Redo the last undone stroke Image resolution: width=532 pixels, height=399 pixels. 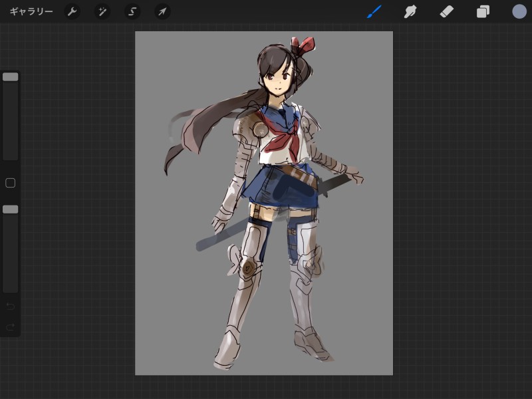[x=11, y=327]
